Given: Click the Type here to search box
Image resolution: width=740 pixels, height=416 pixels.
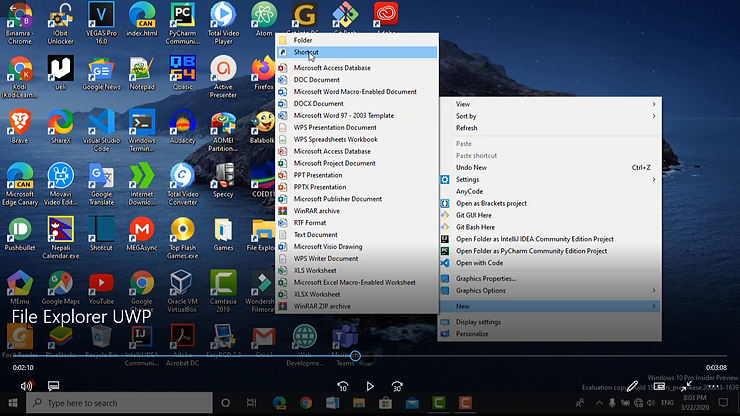Looking at the screenshot, I should [119, 403].
